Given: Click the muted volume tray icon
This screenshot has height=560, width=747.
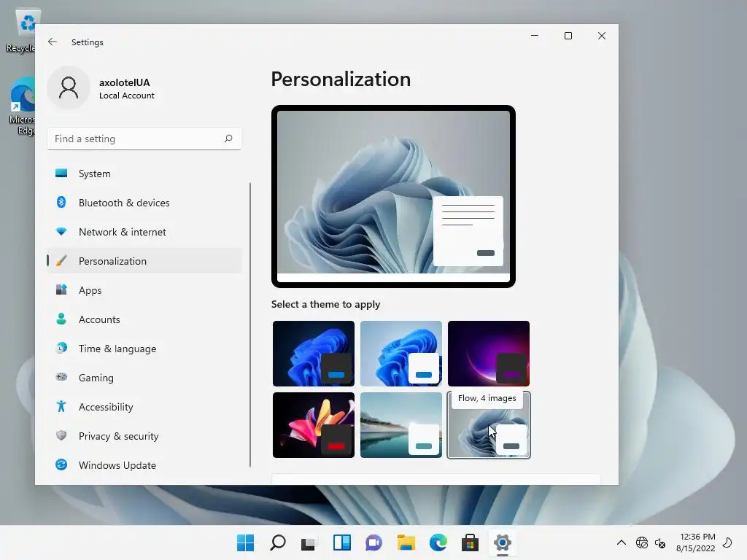Looking at the screenshot, I should tap(659, 542).
